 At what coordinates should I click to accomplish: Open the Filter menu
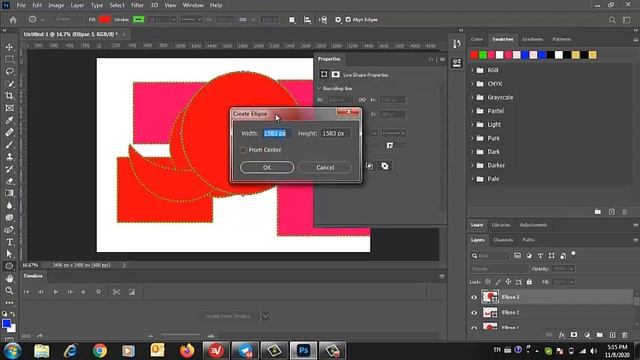coord(137,5)
